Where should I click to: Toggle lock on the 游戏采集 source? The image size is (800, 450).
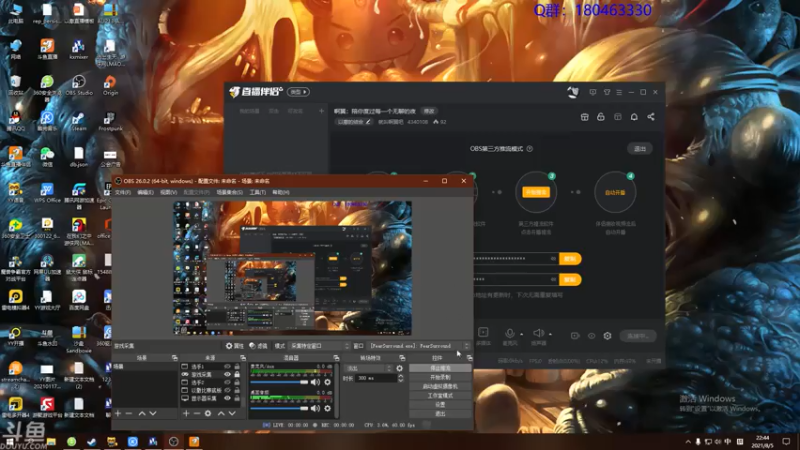point(237,374)
